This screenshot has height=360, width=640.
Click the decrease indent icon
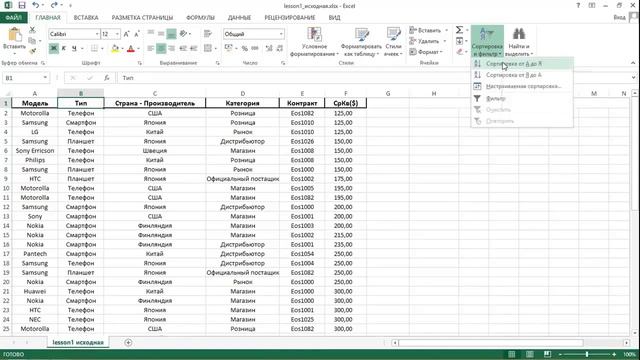[x=183, y=49]
